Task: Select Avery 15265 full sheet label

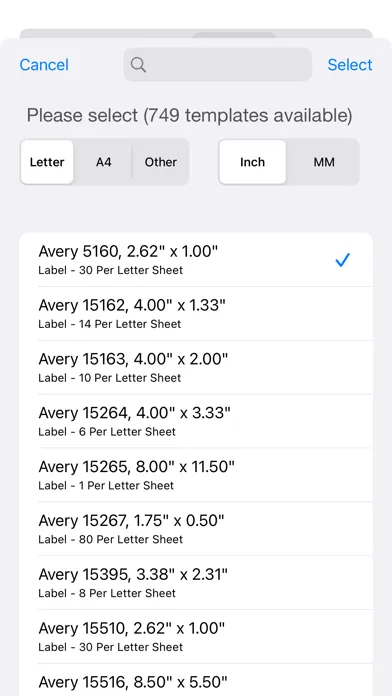Action: pos(196,475)
